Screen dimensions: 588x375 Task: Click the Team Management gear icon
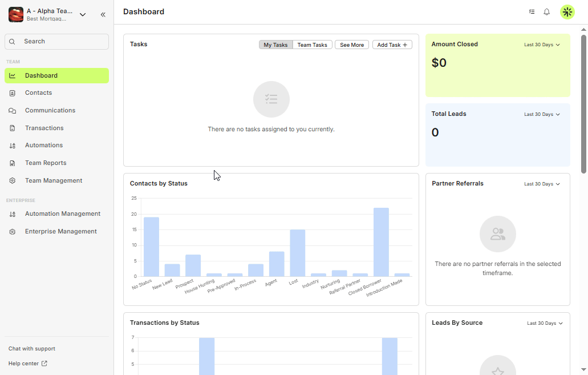pyautogui.click(x=13, y=181)
